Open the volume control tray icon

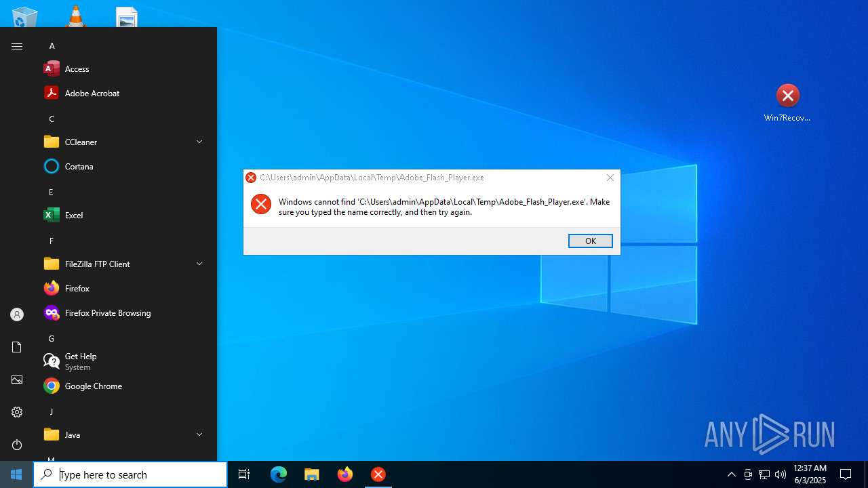(x=781, y=474)
